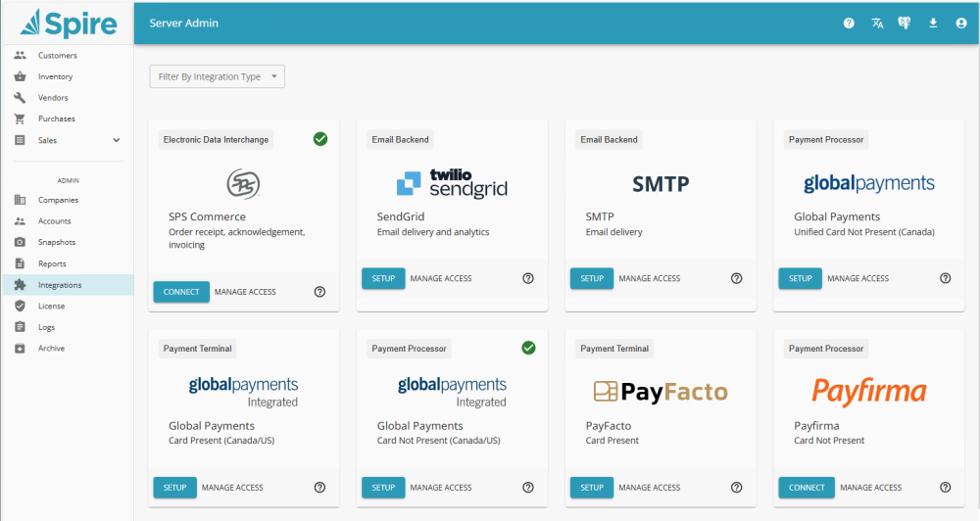Viewport: 980px width, 521px height.
Task: Open help for SendGrid card
Action: [528, 278]
